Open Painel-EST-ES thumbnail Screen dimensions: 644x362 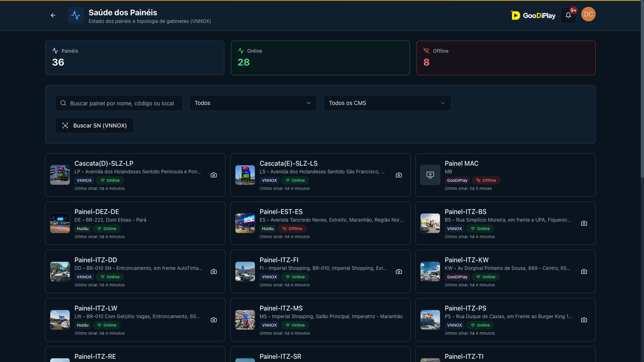coord(245,223)
